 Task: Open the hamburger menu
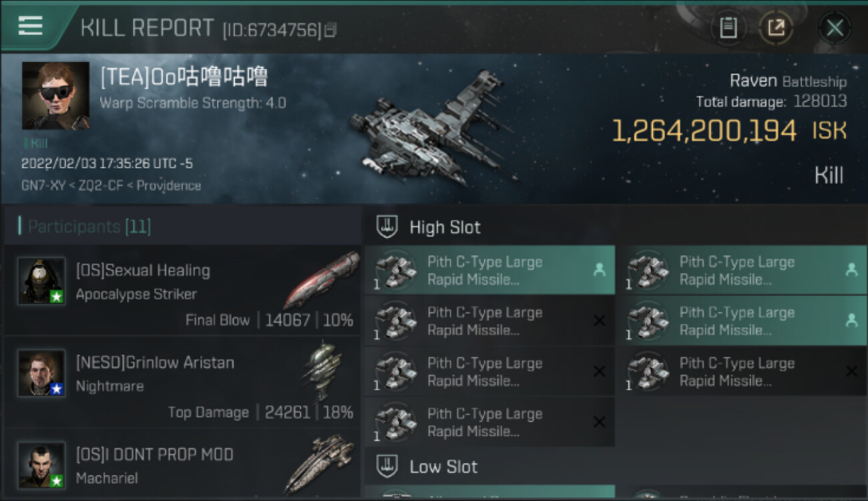pyautogui.click(x=31, y=26)
